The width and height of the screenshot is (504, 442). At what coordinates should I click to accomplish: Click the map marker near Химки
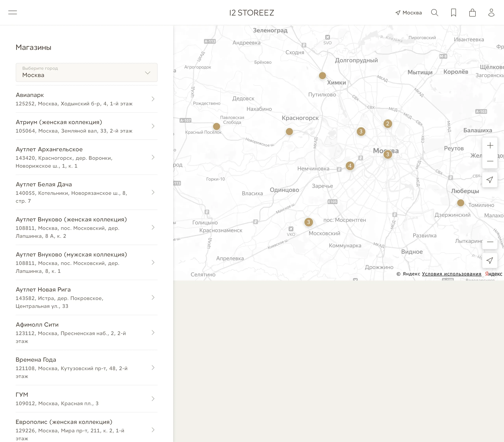(x=322, y=76)
